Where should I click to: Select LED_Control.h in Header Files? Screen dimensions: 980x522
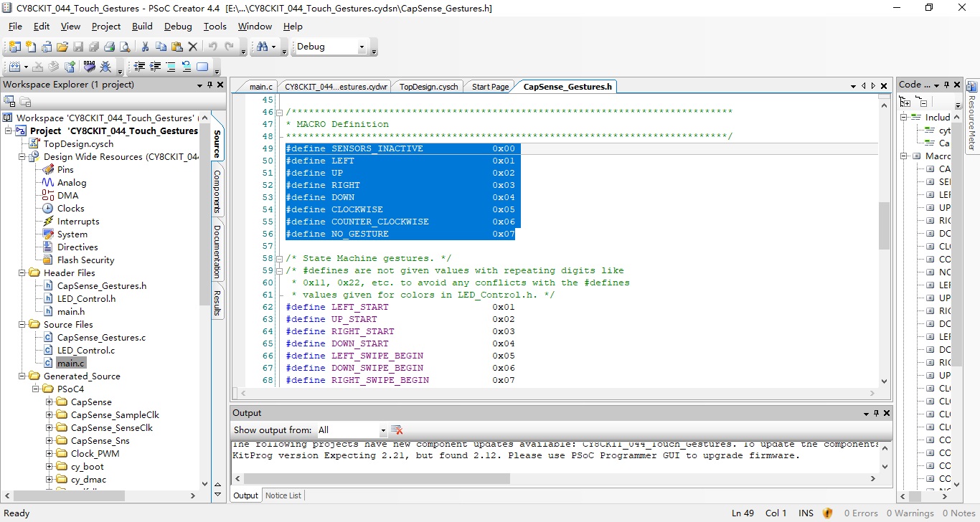(86, 299)
